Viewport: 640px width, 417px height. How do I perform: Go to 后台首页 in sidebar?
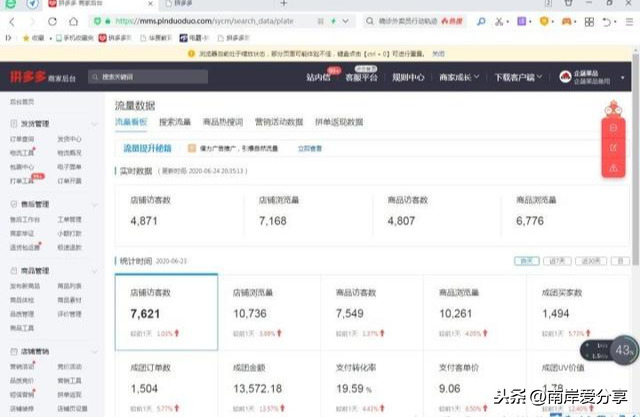22,102
